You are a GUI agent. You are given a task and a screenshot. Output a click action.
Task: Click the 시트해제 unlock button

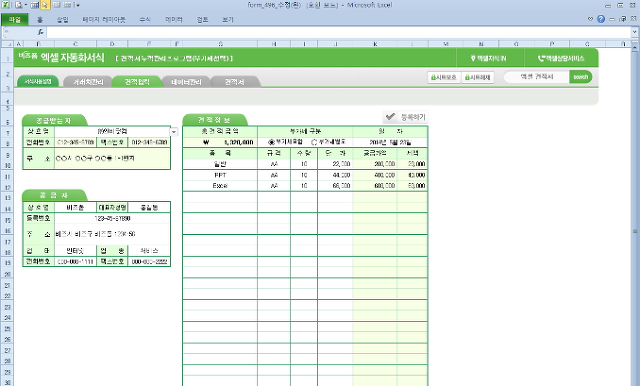point(478,77)
